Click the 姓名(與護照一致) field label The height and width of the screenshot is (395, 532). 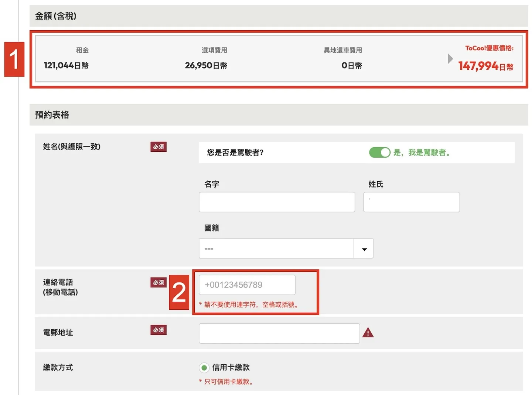(72, 147)
